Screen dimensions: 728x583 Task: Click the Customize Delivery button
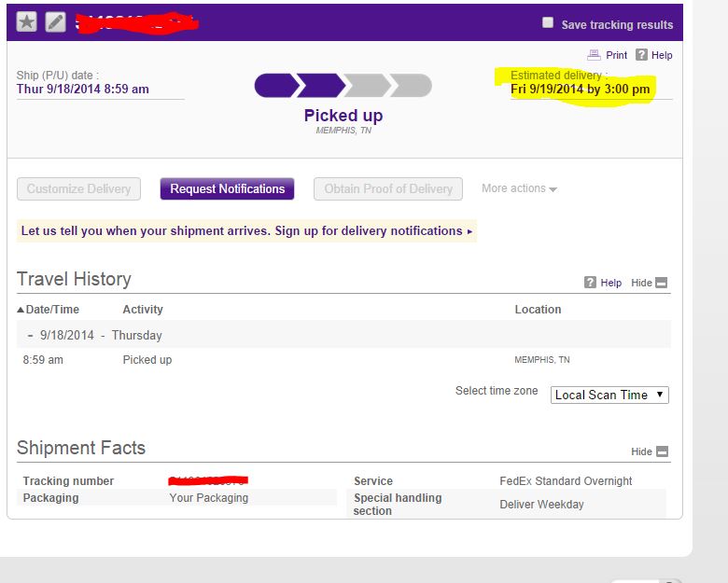click(78, 189)
